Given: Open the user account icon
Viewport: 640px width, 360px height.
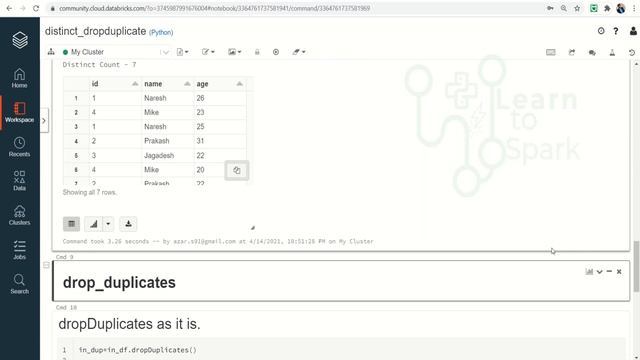Looking at the screenshot, I should pyautogui.click(x=633, y=31).
